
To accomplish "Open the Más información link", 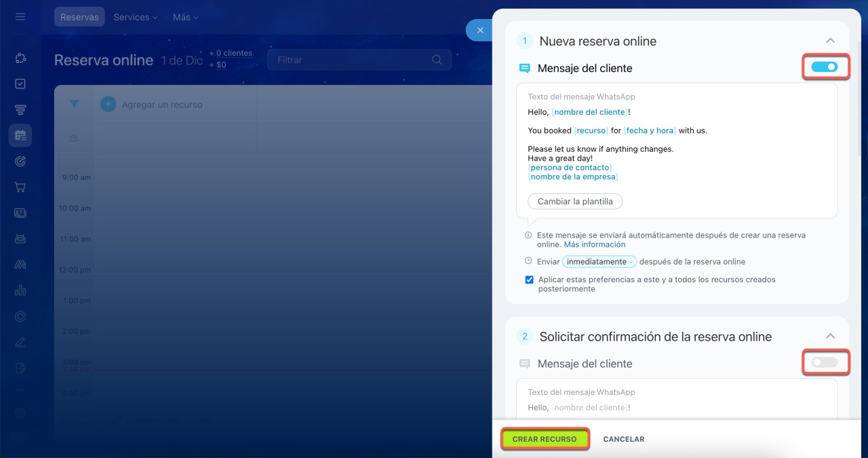I will [x=595, y=244].
